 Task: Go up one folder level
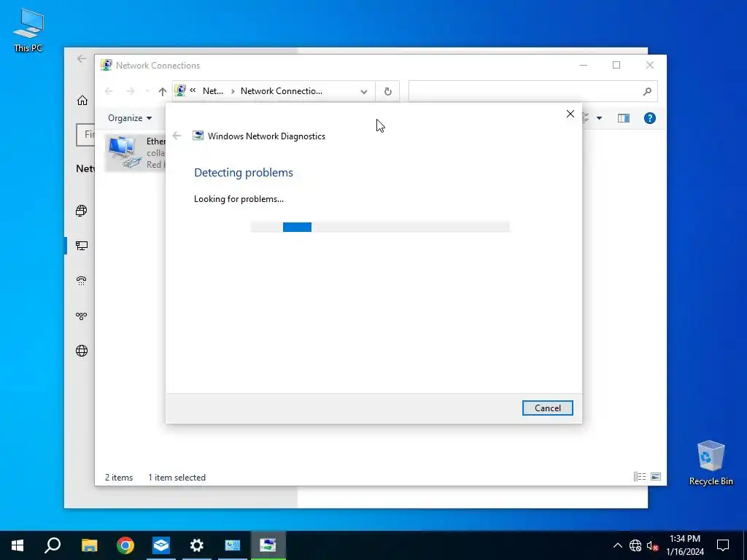pos(163,91)
